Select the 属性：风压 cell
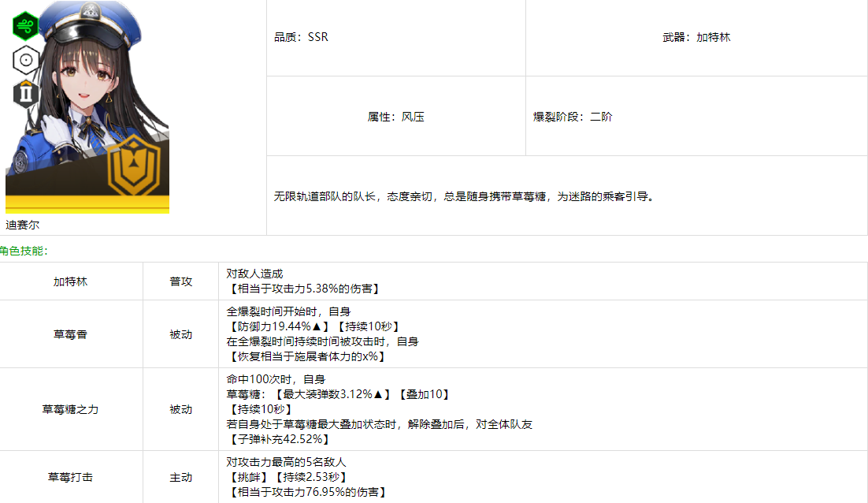Screen dimensions: 868x503 pos(396,117)
